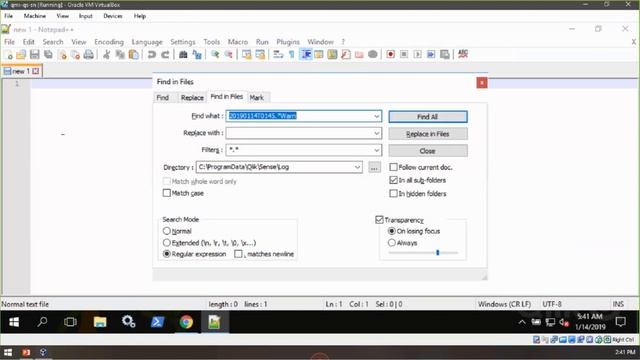Click Replace in Files button
This screenshot has height=360, width=640.
point(428,134)
